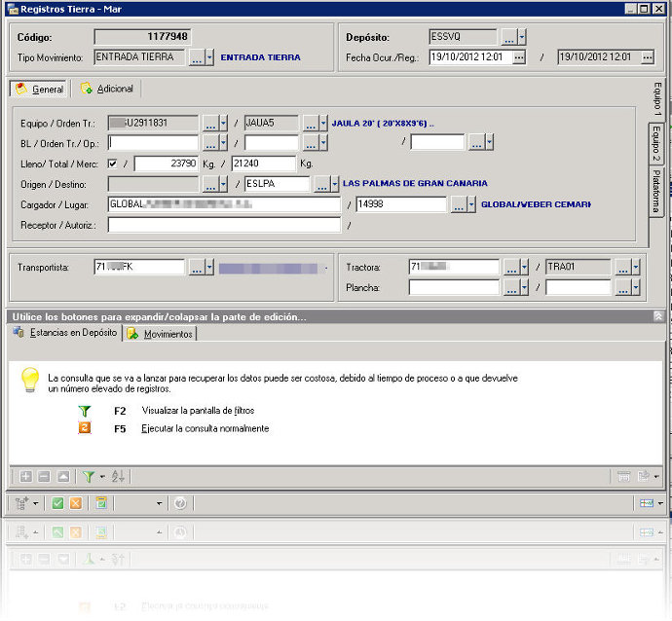Open dropdown arrow next to toolbar filter funnel
This screenshot has height=621, width=672.
(102, 476)
